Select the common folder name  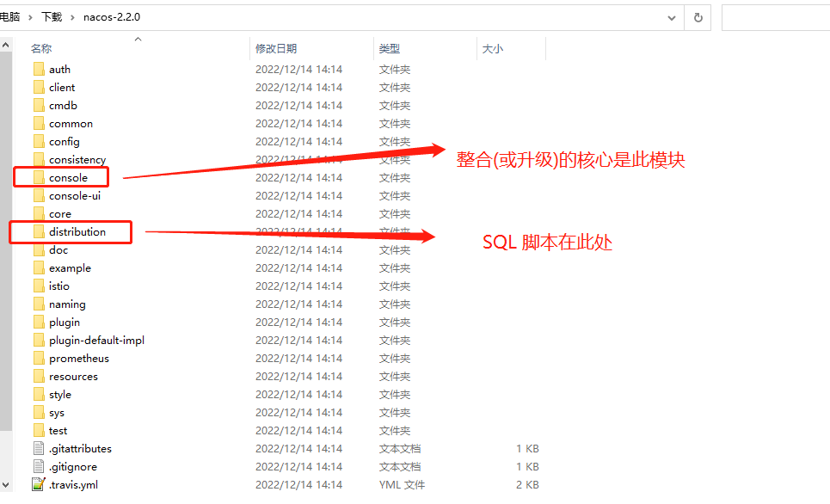point(71,123)
